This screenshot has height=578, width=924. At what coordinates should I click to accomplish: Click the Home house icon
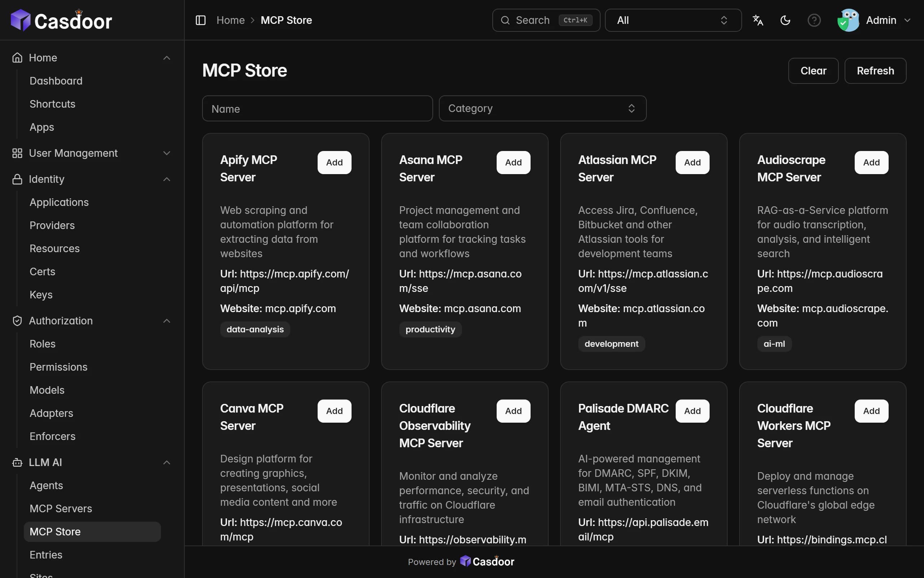point(17,58)
